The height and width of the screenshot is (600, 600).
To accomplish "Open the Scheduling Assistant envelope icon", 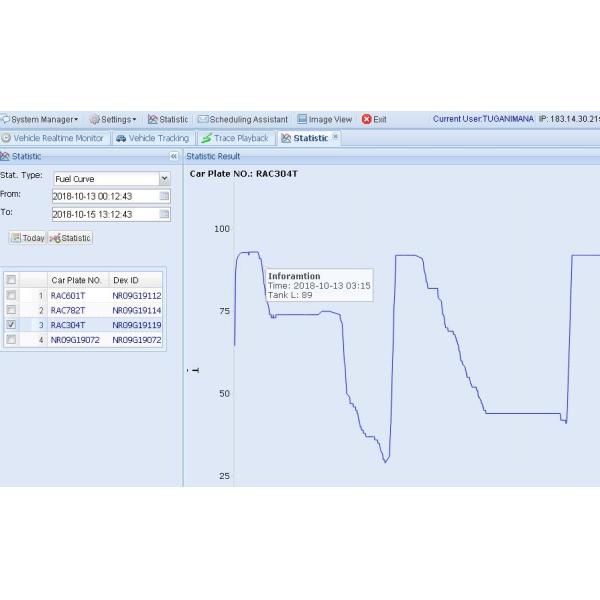I will click(x=203, y=119).
